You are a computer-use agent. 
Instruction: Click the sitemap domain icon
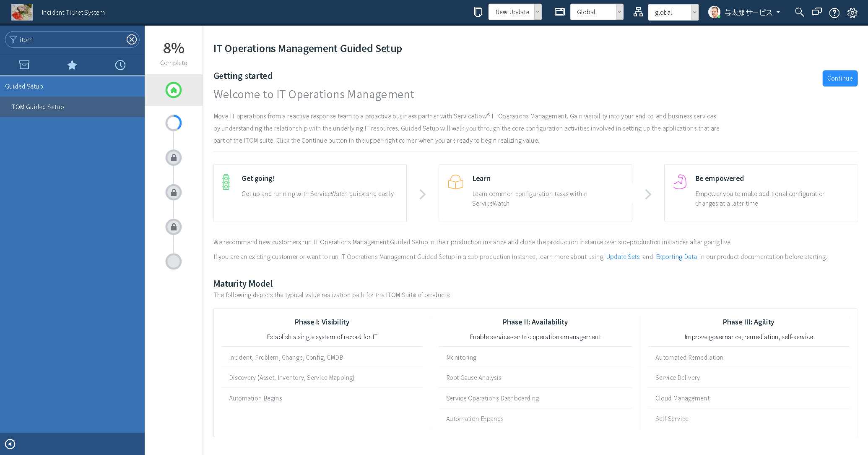pyautogui.click(x=638, y=12)
